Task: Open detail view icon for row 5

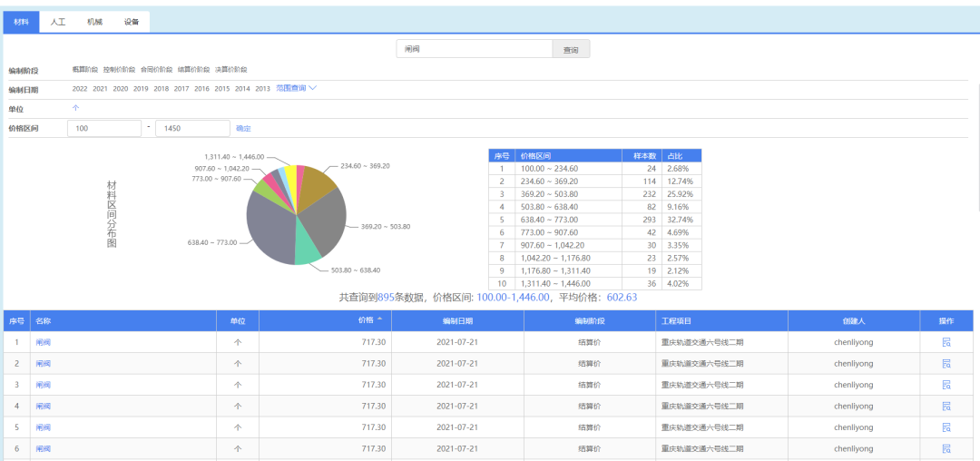Action: [946, 427]
